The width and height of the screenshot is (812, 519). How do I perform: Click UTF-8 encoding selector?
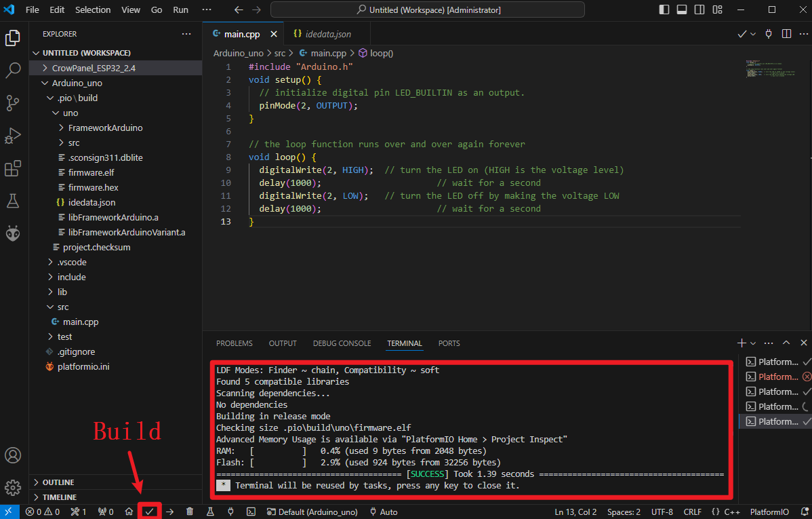pyautogui.click(x=662, y=512)
